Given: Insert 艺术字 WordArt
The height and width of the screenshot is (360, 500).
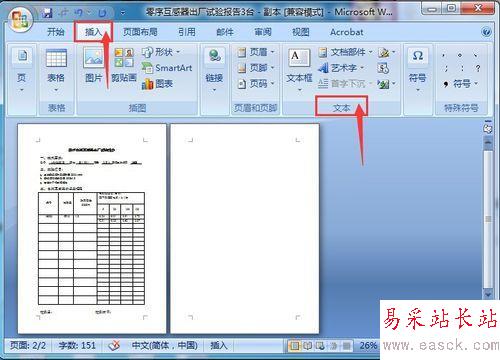Looking at the screenshot, I should [x=341, y=68].
